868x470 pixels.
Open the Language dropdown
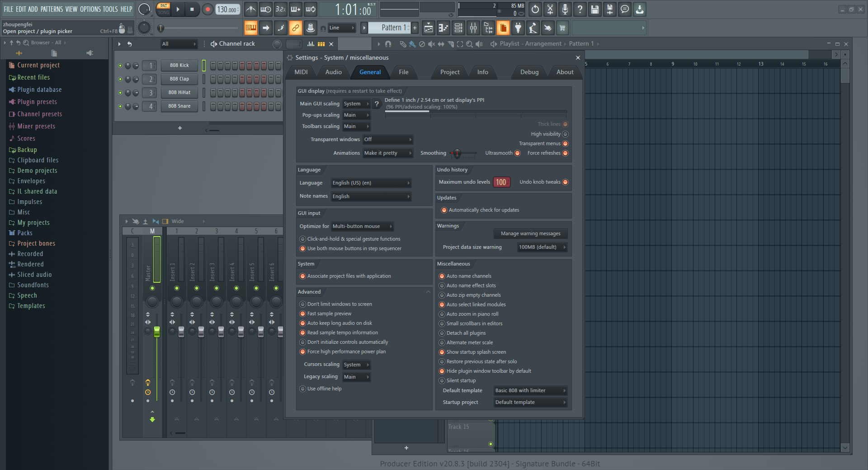[x=371, y=183]
